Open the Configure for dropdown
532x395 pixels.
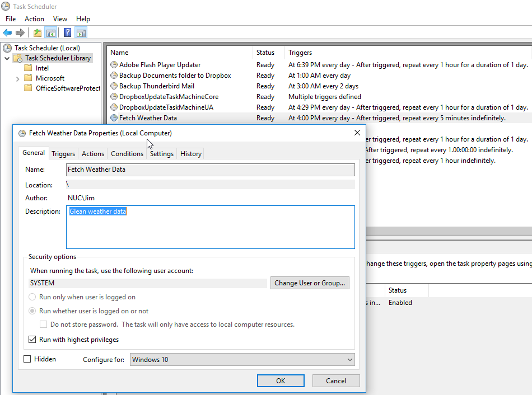[x=242, y=360]
